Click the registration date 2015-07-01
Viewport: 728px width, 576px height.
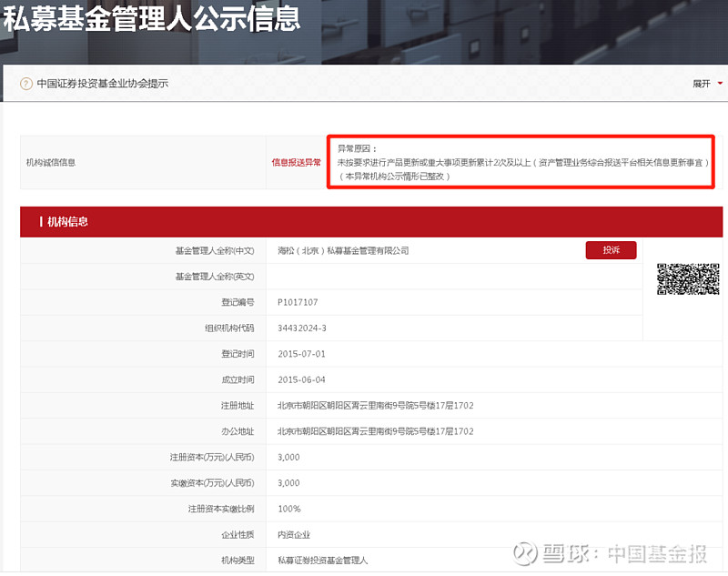tap(301, 354)
